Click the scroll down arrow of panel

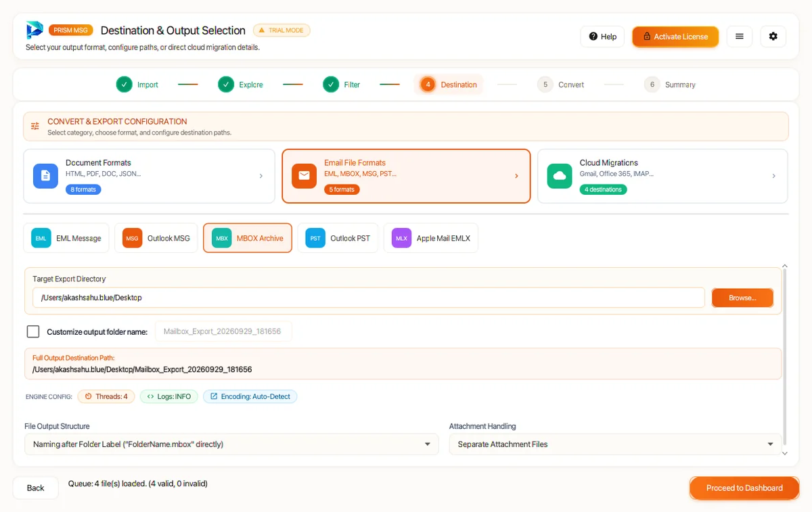tap(785, 453)
